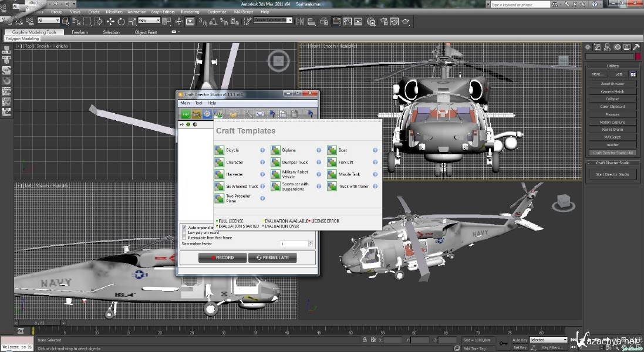This screenshot has width=644, height=352.
Task: Click the Start Director Studio button
Action: 612,174
